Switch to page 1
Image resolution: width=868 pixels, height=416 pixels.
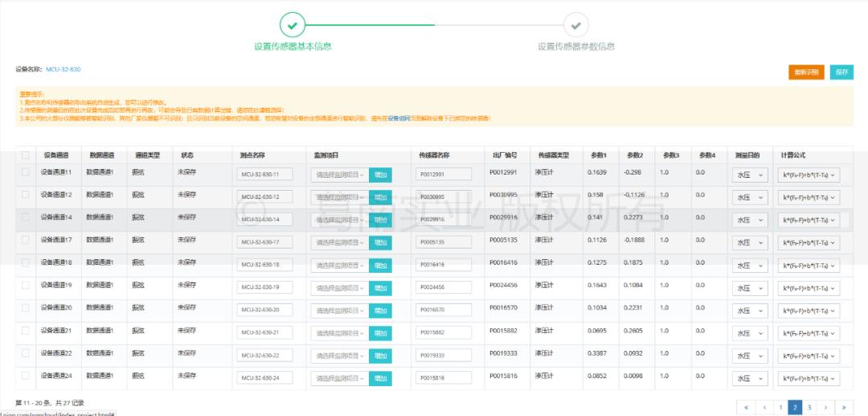pyautogui.click(x=780, y=408)
